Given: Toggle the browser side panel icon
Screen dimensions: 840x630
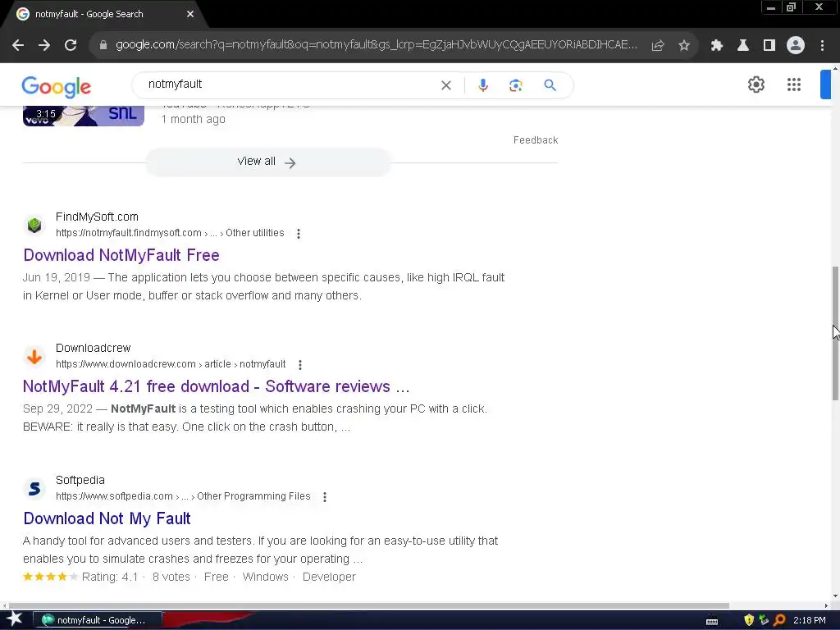Looking at the screenshot, I should 769,45.
